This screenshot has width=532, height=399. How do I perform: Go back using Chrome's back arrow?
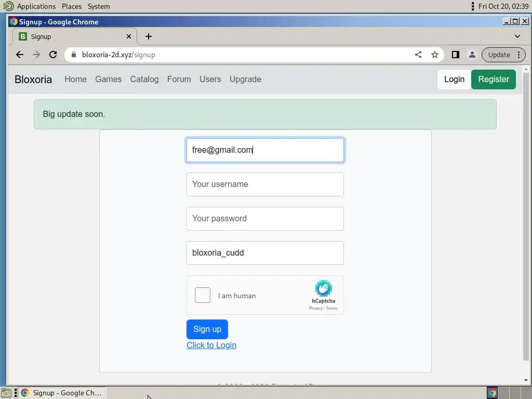pos(20,55)
